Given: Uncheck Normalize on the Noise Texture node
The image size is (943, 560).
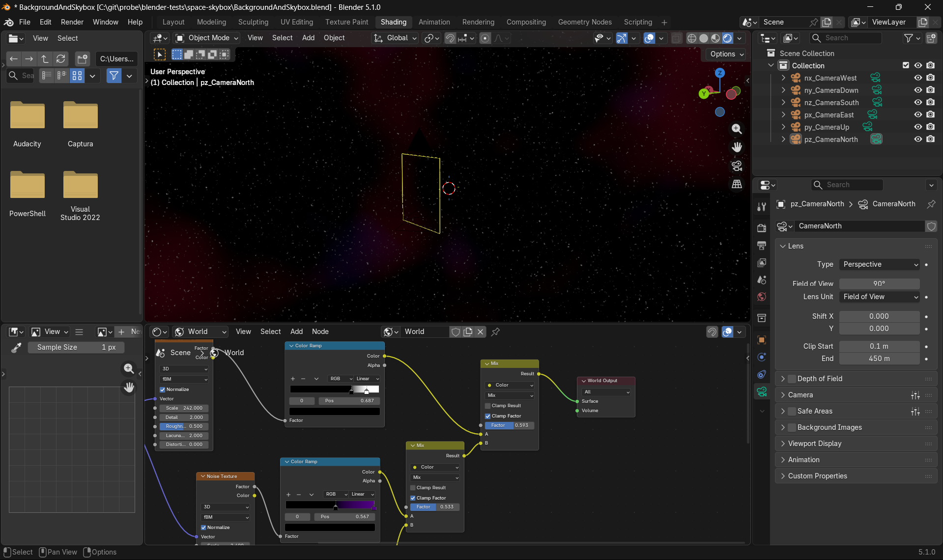Looking at the screenshot, I should [x=203, y=527].
